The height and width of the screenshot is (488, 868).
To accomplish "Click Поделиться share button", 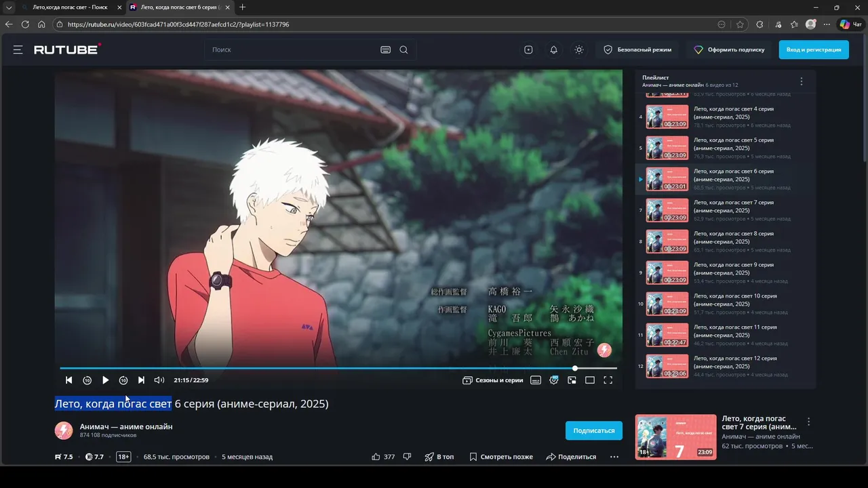I will pos(571,457).
